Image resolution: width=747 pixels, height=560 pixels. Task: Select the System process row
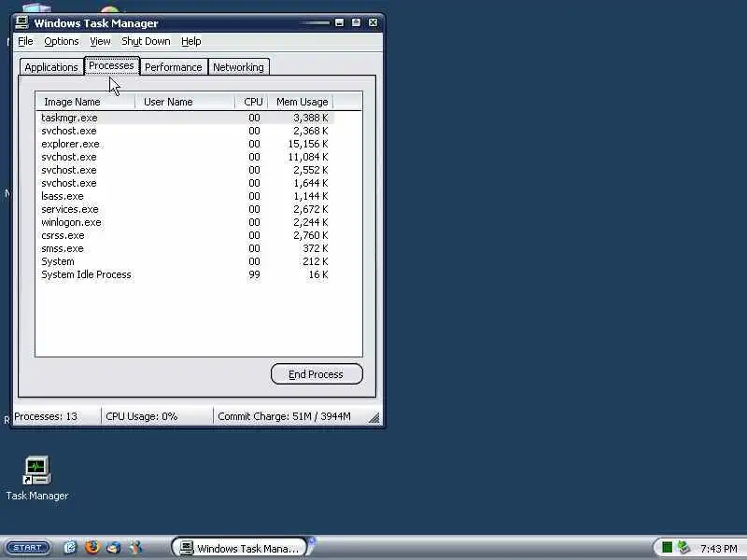185,262
